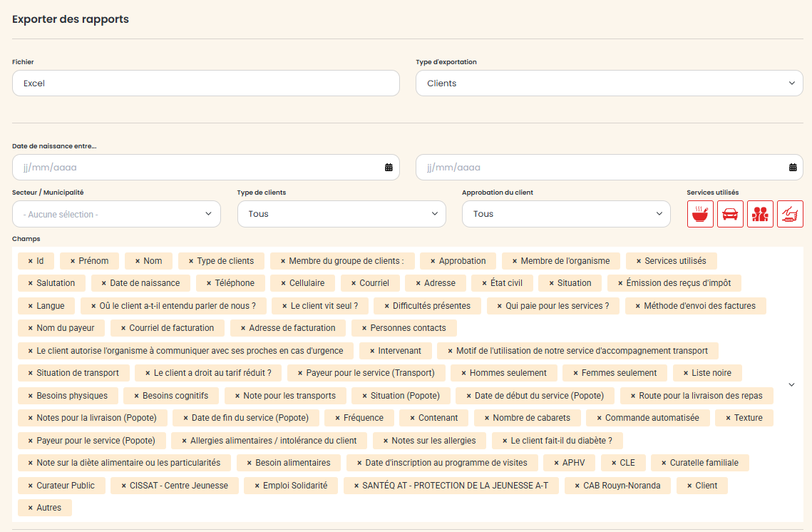The width and height of the screenshot is (812, 532).
Task: Open the Type d'exportation dropdown
Action: coord(609,83)
